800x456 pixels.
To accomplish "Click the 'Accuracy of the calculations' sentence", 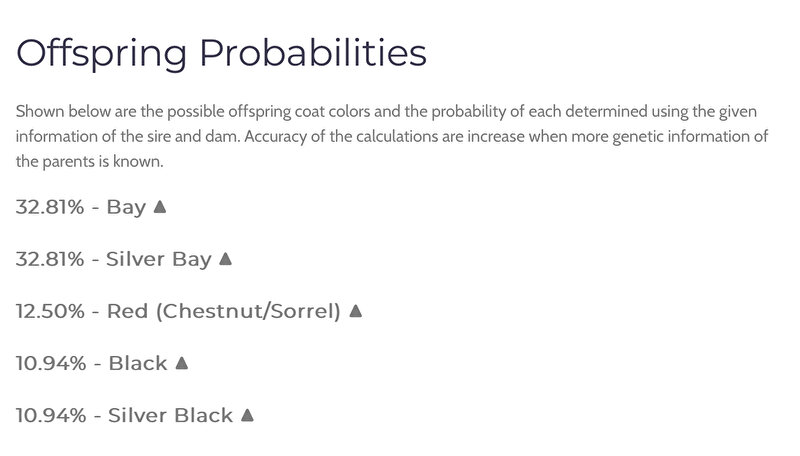I will [506, 137].
